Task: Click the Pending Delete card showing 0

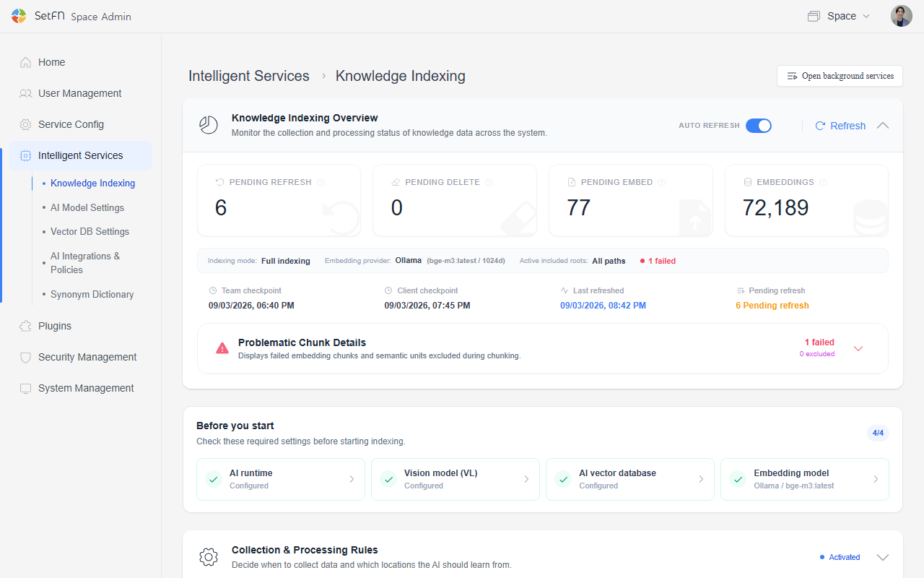Action: [x=455, y=200]
